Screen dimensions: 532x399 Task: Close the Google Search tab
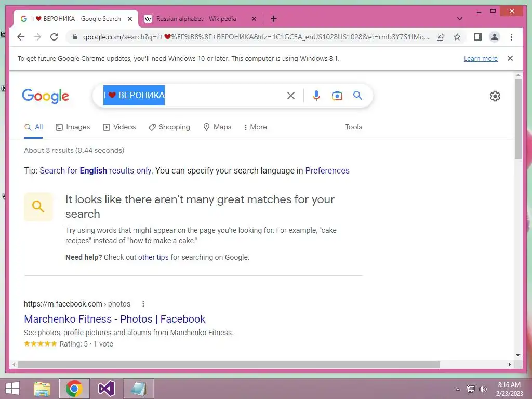click(129, 19)
